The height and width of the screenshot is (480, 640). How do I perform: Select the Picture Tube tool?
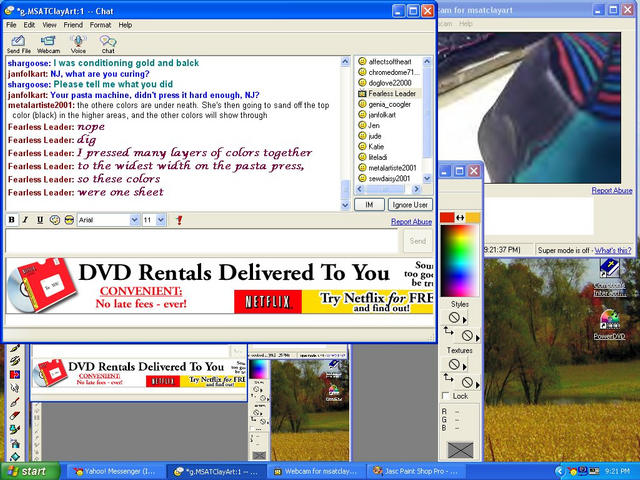coord(15,429)
